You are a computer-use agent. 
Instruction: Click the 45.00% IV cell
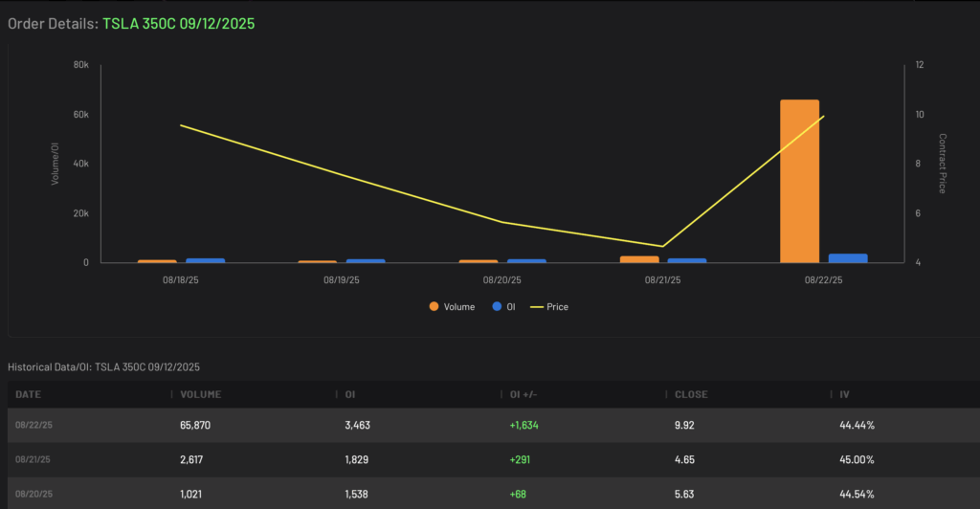click(x=857, y=459)
